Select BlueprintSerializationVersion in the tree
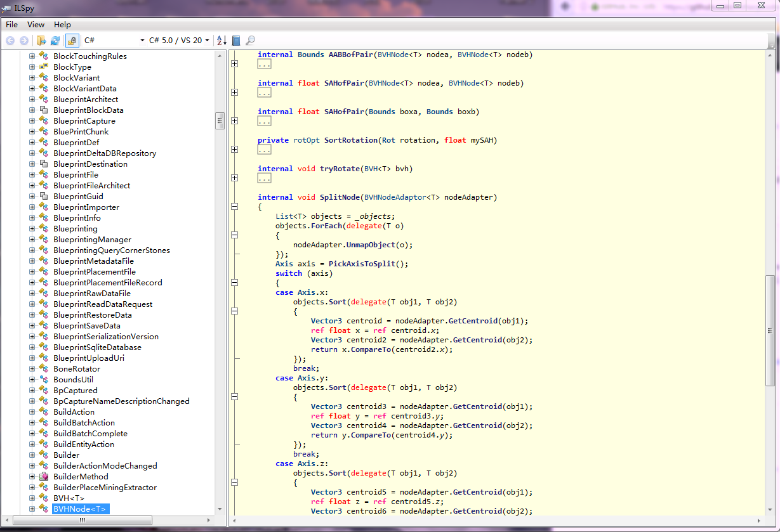 click(106, 337)
